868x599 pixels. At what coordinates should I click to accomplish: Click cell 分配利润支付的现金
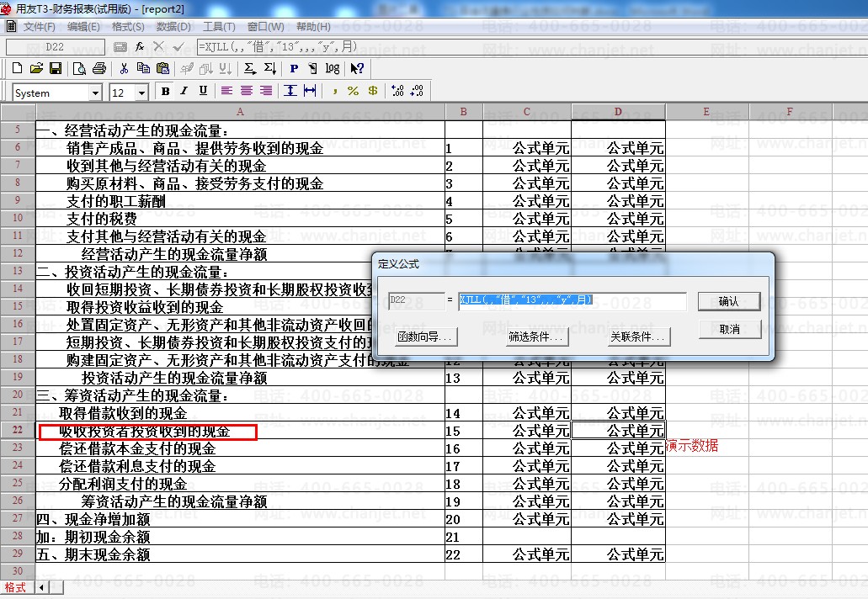[x=240, y=484]
